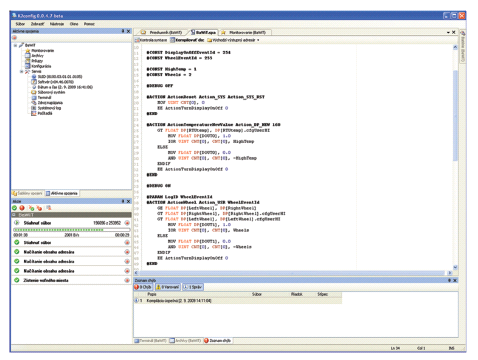Image resolution: width=478 pixels, height=360 pixels.
Task: Click Kompilovať doc toolbar button
Action: (187, 40)
